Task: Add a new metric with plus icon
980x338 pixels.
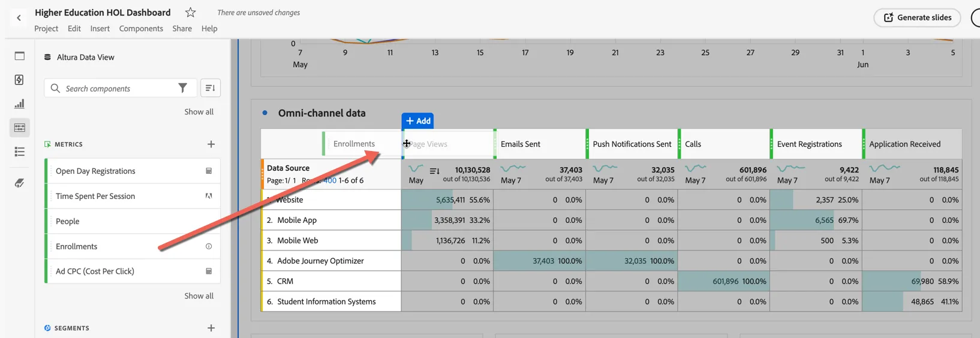Action: tap(211, 144)
